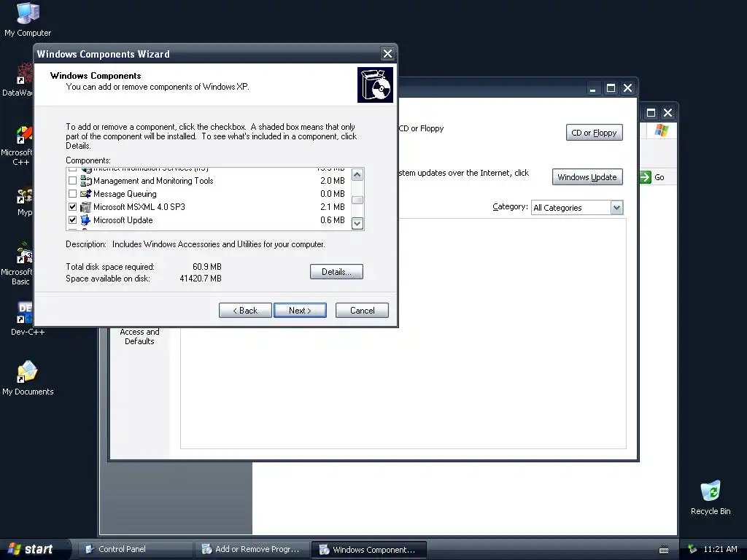Screen dimensions: 747x560
Task: Click the 11:21 AM clock
Action: point(720,549)
